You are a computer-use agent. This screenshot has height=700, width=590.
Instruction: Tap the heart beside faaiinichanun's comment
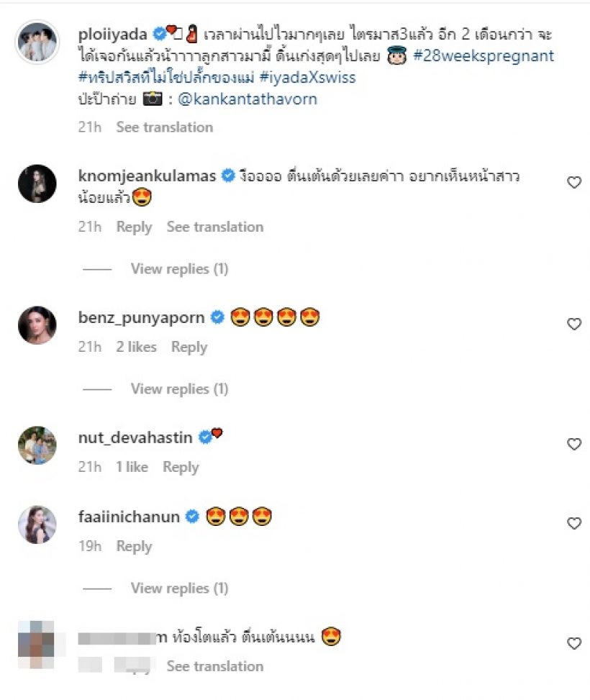click(x=574, y=524)
